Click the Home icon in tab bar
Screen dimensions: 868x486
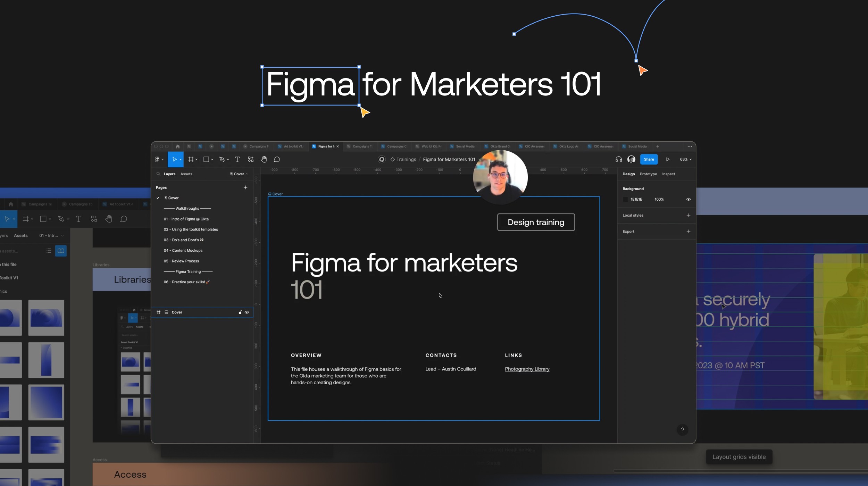[178, 146]
